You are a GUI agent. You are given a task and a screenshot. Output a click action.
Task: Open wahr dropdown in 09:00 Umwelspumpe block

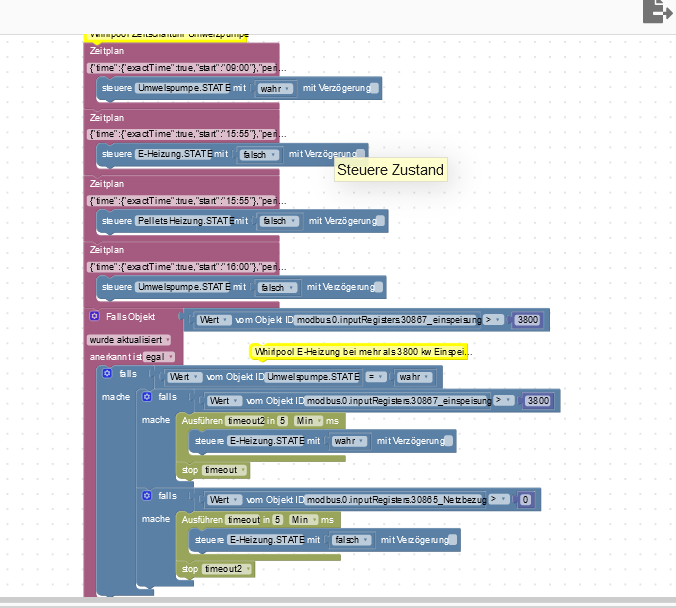click(275, 88)
